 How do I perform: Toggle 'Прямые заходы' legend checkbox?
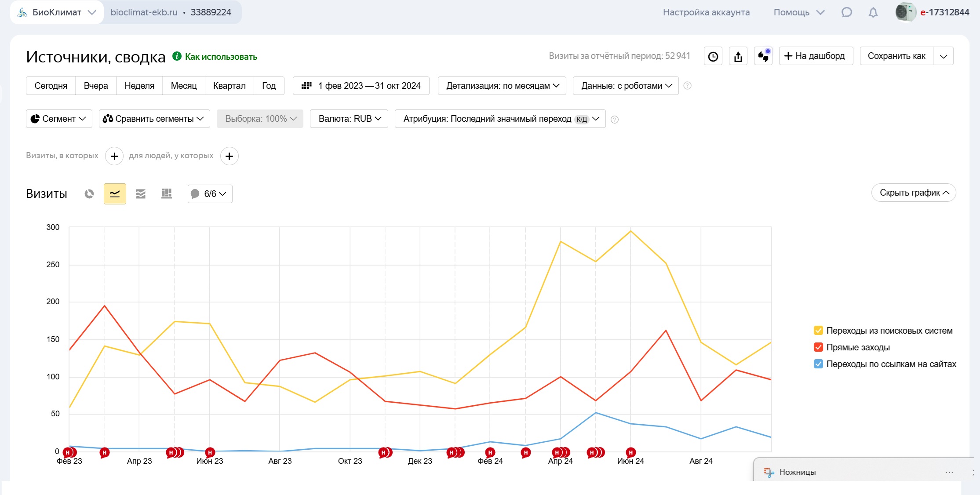point(818,347)
